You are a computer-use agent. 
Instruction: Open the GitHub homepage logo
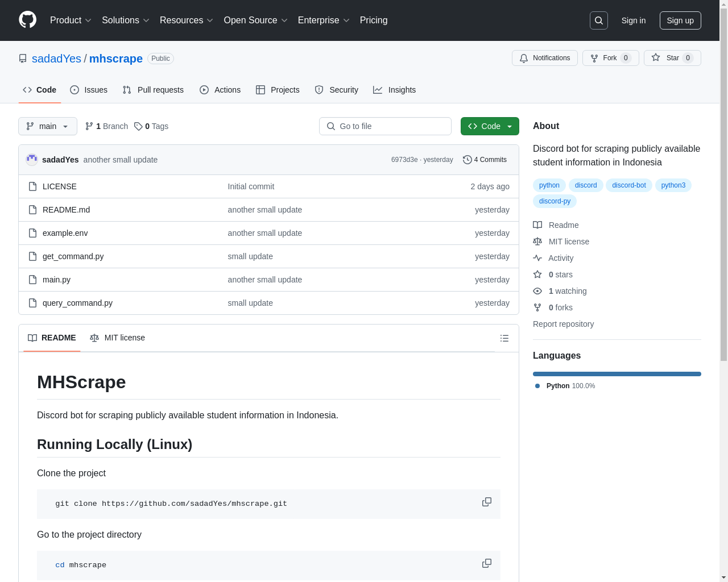(28, 20)
